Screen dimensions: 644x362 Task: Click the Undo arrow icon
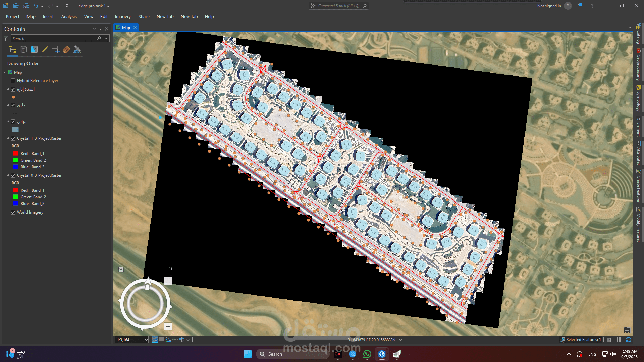(x=36, y=6)
